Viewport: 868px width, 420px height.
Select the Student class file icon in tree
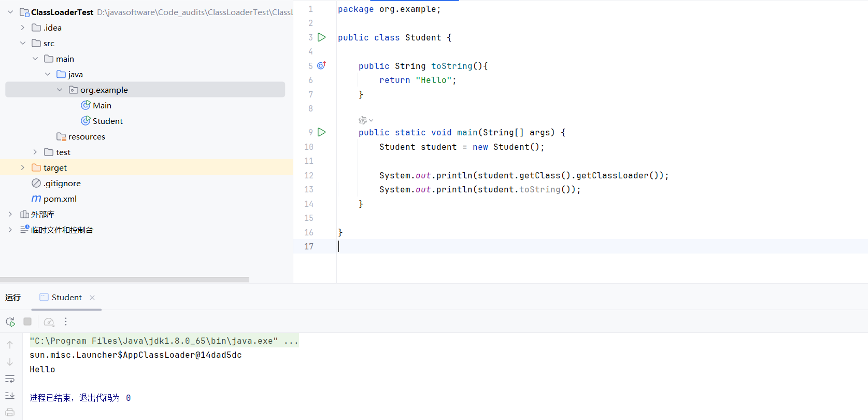86,121
